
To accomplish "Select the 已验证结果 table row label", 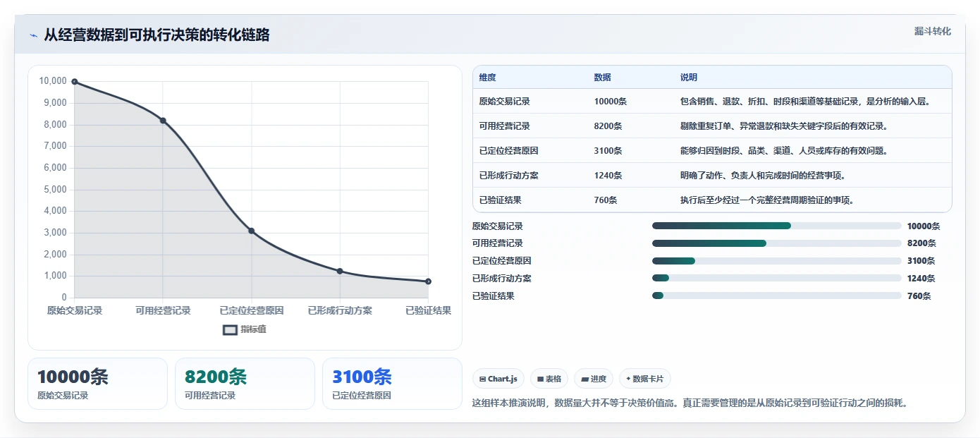I will (x=500, y=200).
